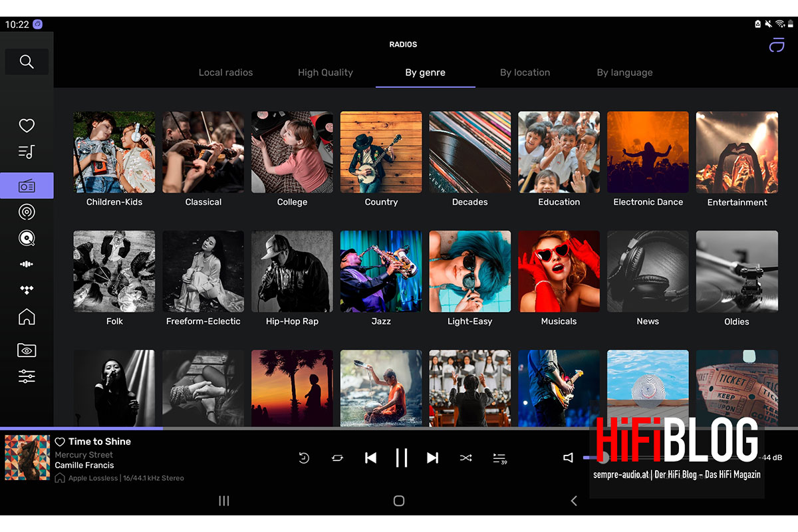
Task: Tap the Android back button
Action: click(x=574, y=501)
